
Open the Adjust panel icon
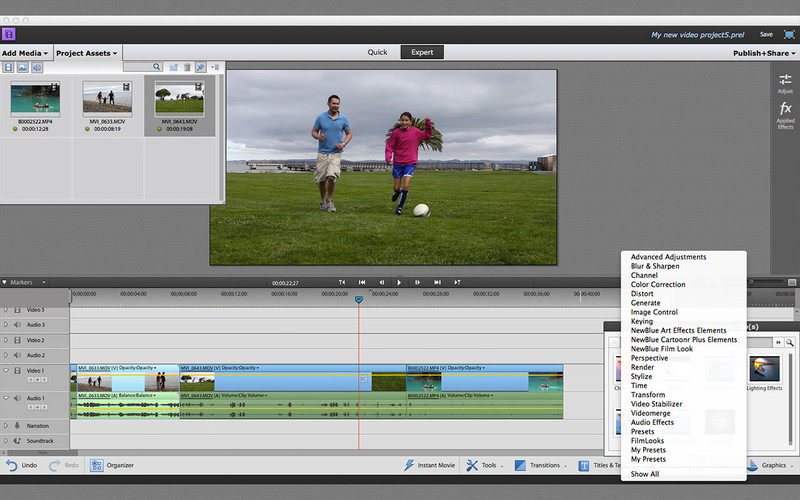(x=785, y=80)
